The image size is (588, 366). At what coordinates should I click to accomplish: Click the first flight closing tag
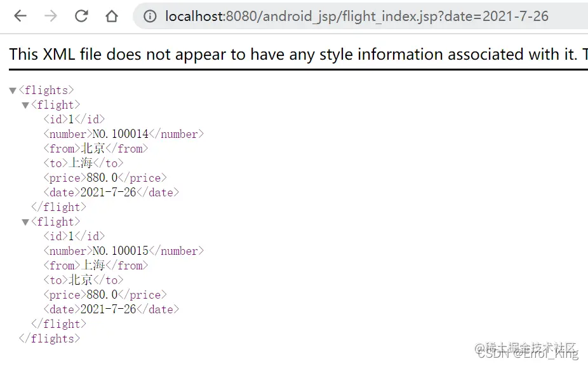coord(59,207)
